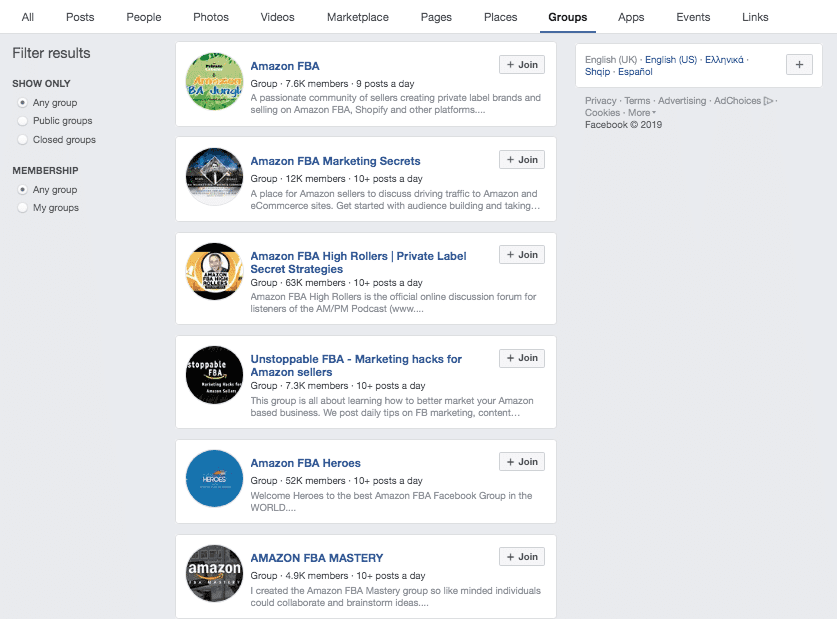Switch to the Pages tab
Screen dimensions: 837x619
pyautogui.click(x=436, y=17)
